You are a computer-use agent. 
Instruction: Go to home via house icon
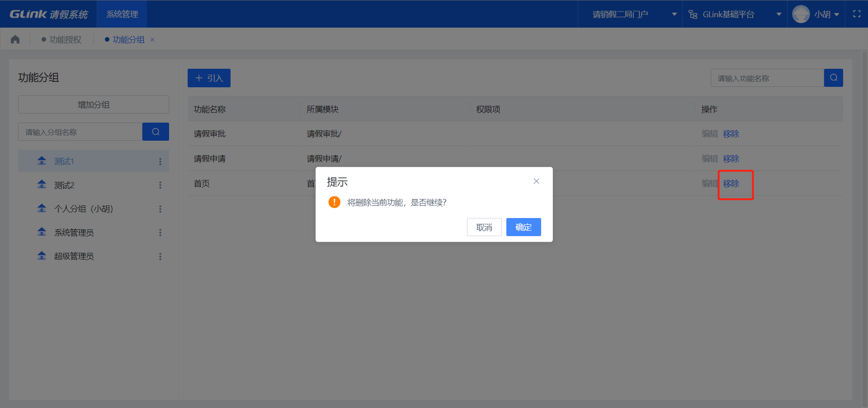(x=15, y=39)
